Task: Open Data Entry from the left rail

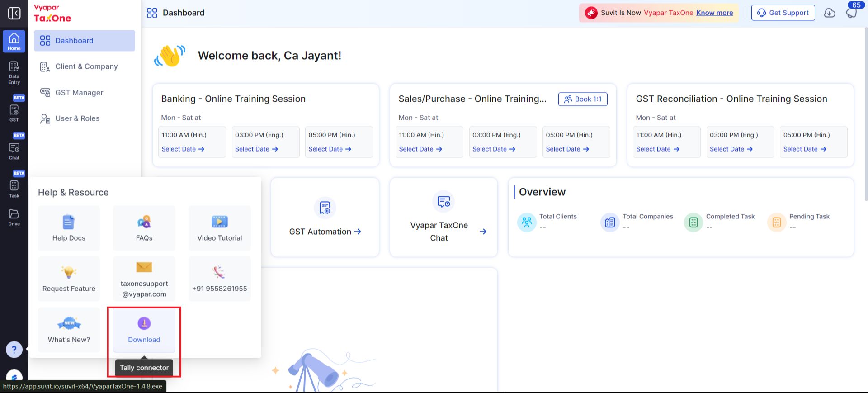Action: 14,73
